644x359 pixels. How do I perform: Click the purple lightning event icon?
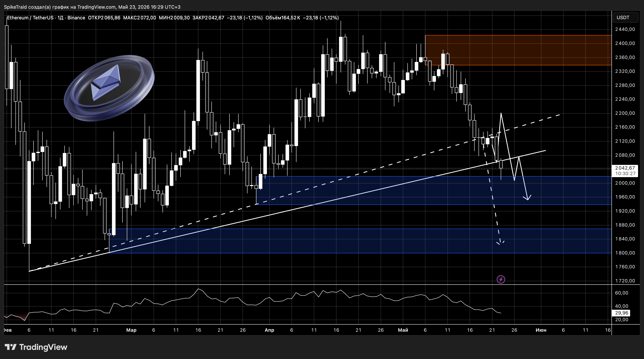501,279
